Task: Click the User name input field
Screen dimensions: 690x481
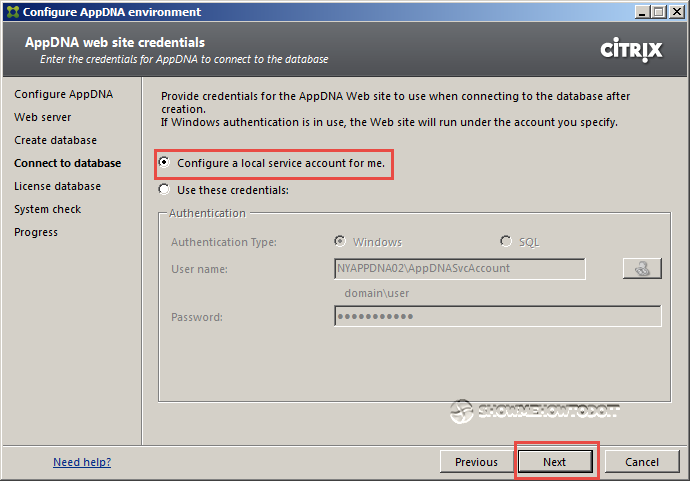Action: pyautogui.click(x=460, y=268)
